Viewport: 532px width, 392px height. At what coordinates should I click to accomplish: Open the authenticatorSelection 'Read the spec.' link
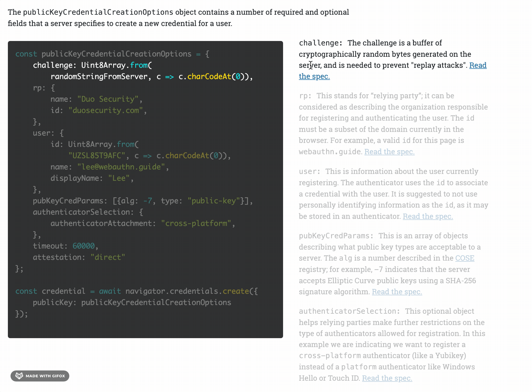pos(387,378)
